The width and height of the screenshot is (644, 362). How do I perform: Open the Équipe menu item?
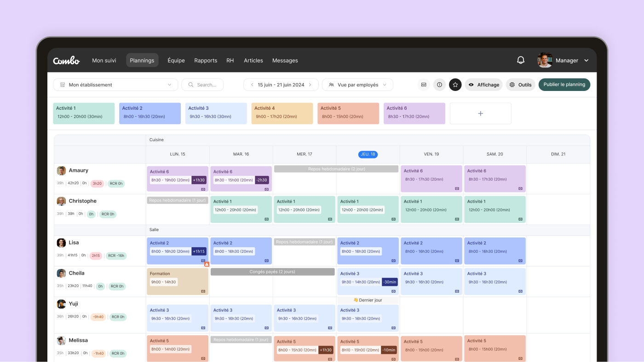[x=176, y=60]
